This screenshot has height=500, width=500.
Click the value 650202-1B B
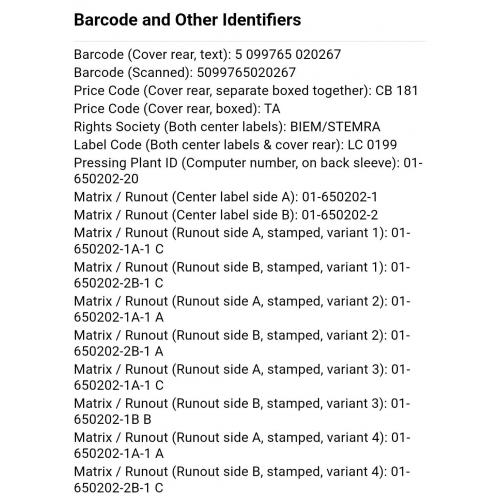point(113,419)
